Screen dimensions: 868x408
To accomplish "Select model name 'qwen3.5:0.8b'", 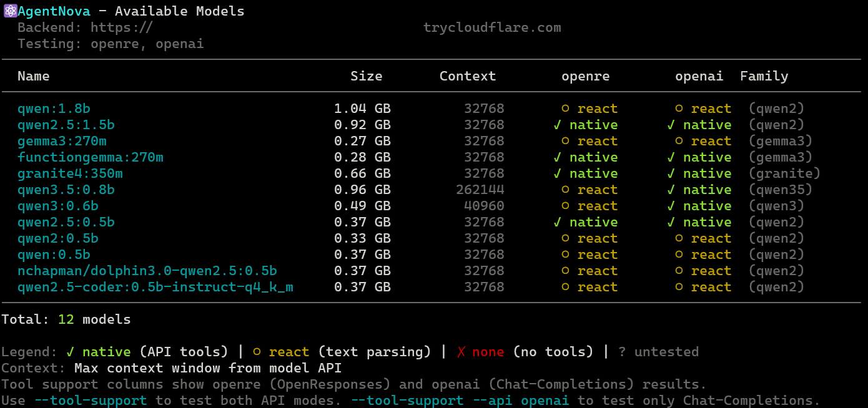I will [66, 190].
